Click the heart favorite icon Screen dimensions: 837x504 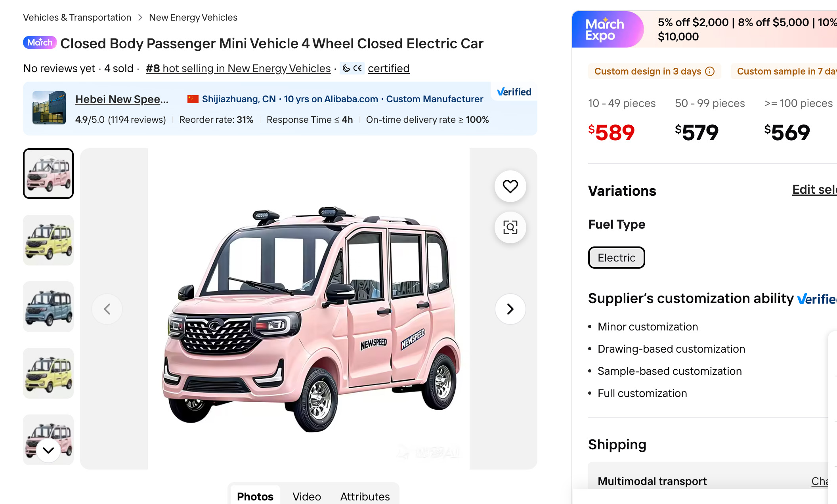tap(510, 186)
